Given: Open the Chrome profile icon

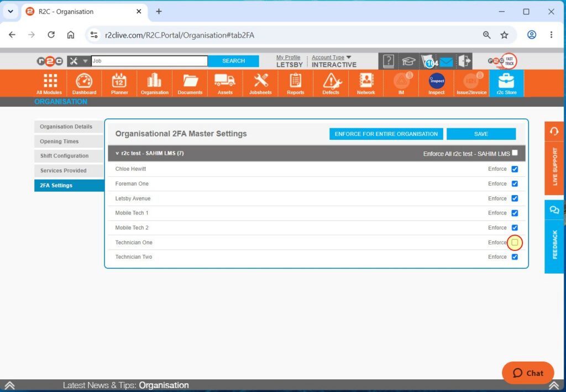Looking at the screenshot, I should tap(531, 35).
